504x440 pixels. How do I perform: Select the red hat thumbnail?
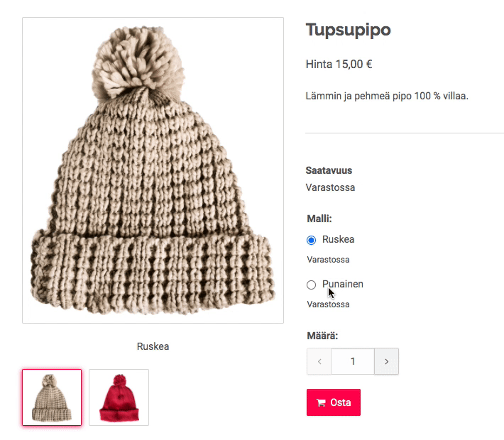[x=119, y=397]
